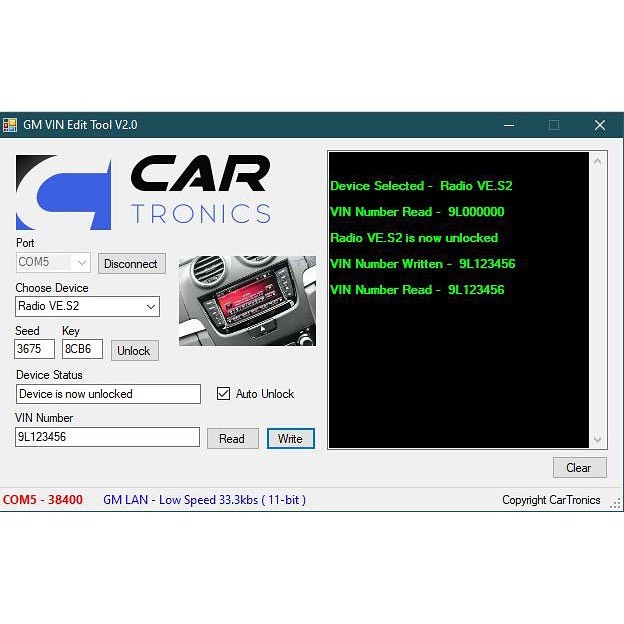Focus the Seed input field
Screen dimensions: 624x624
coord(34,349)
